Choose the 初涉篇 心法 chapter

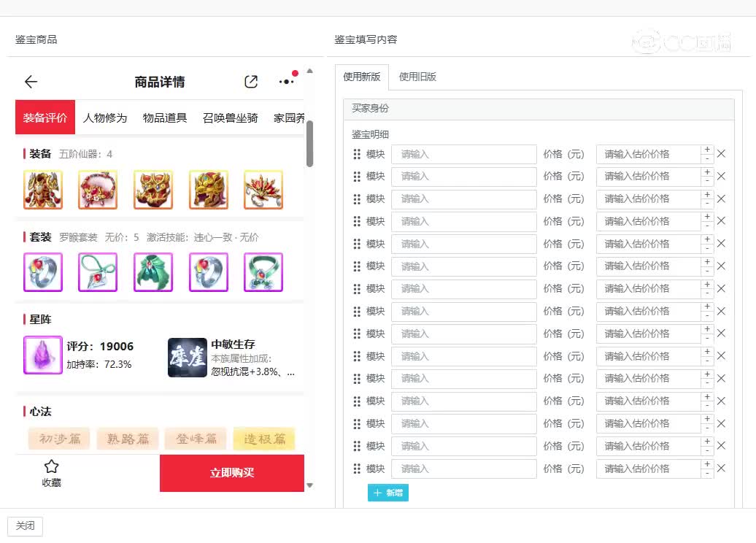point(60,439)
